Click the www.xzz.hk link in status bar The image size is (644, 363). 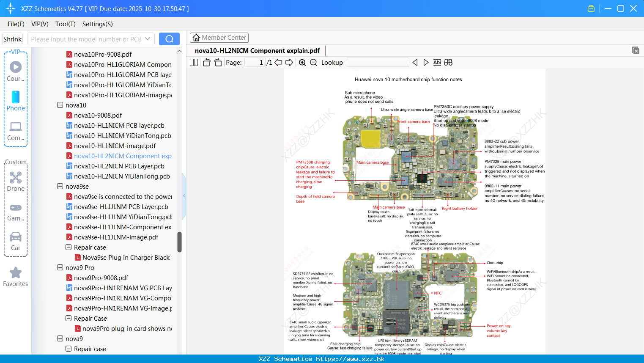[x=350, y=359]
